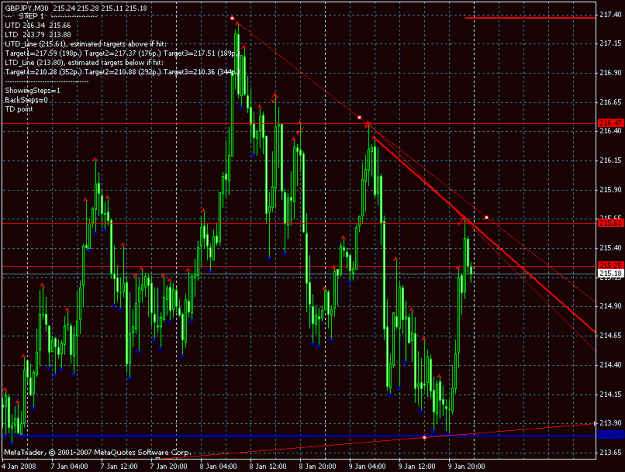This screenshot has width=625, height=472.
Task: Click the 'LTD 213.79 213.80' readout
Action: tap(38, 35)
